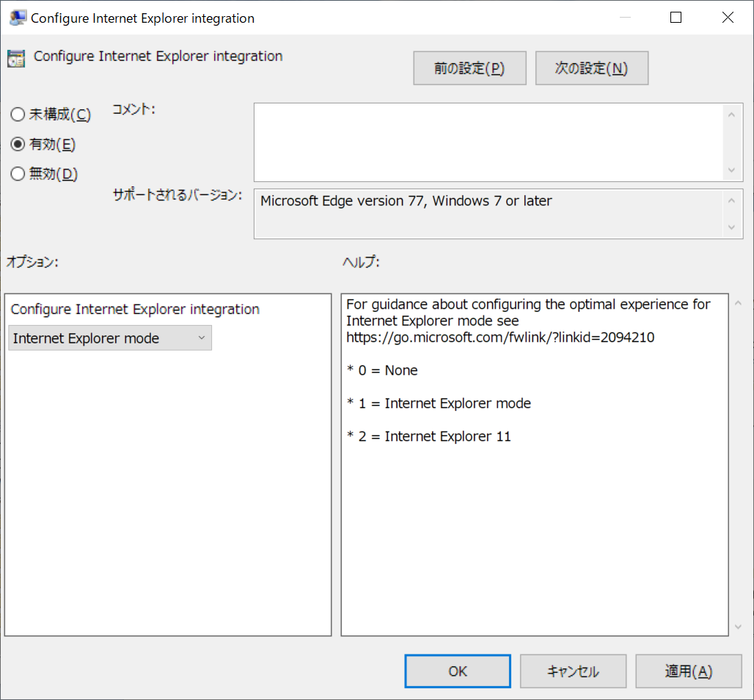Image resolution: width=754 pixels, height=700 pixels.
Task: Click '* 2 = Internet Explorer 11' line
Action: pyautogui.click(x=429, y=437)
